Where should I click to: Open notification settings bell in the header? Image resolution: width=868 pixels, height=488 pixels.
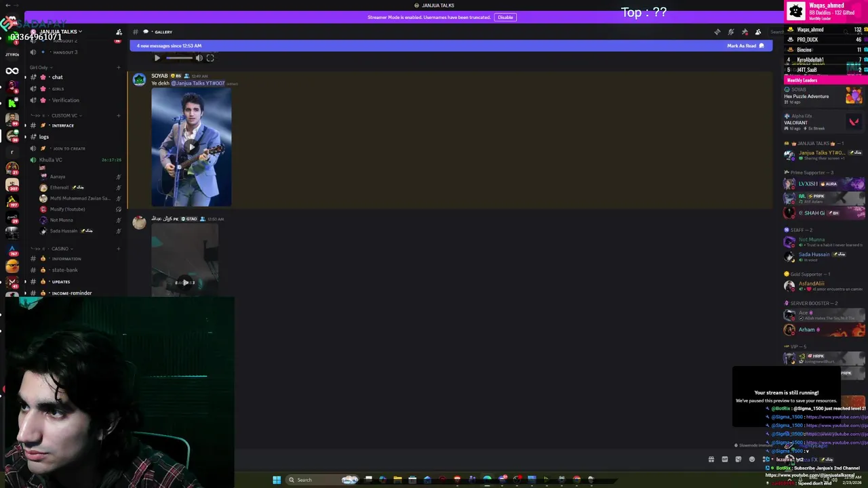tap(731, 32)
